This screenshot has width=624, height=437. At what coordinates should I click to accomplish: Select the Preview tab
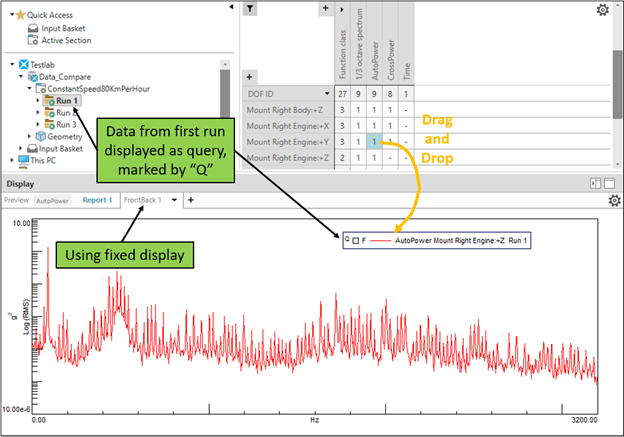(x=16, y=200)
